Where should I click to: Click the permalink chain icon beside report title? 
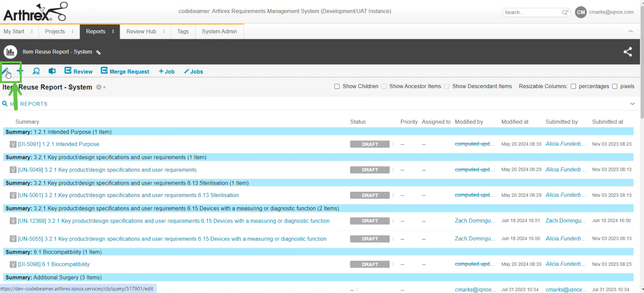pyautogui.click(x=99, y=52)
